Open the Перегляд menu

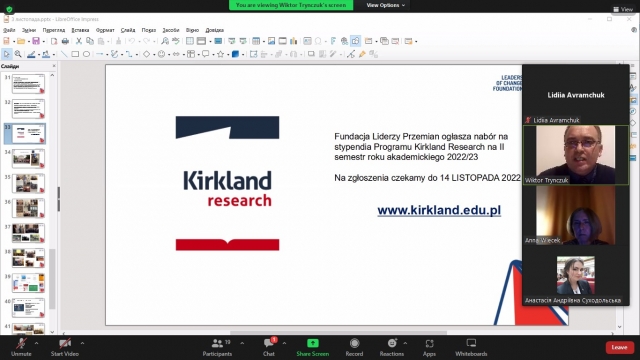point(53,30)
